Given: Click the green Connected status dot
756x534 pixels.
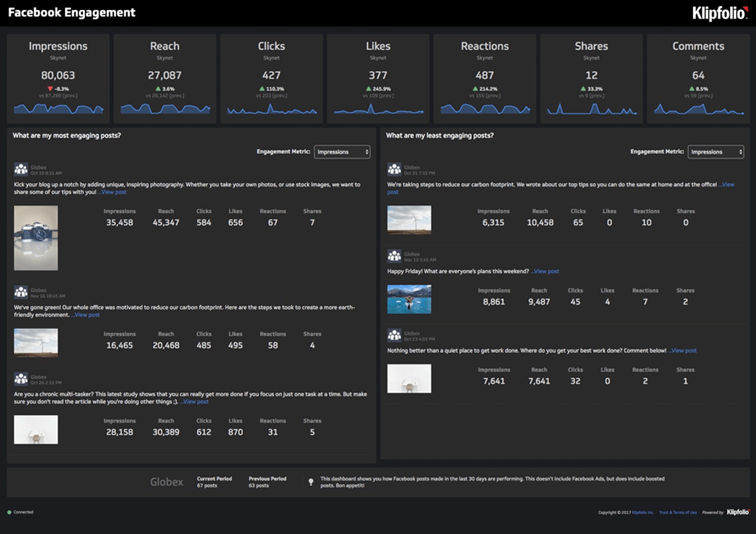Looking at the screenshot, I should 10,512.
